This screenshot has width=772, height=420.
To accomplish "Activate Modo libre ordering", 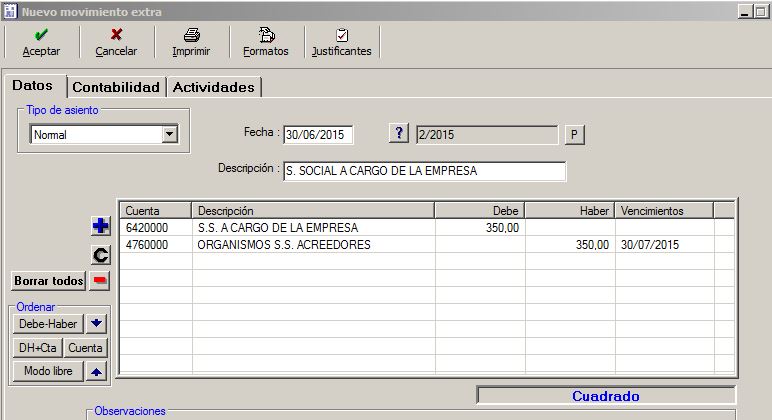I will click(48, 371).
